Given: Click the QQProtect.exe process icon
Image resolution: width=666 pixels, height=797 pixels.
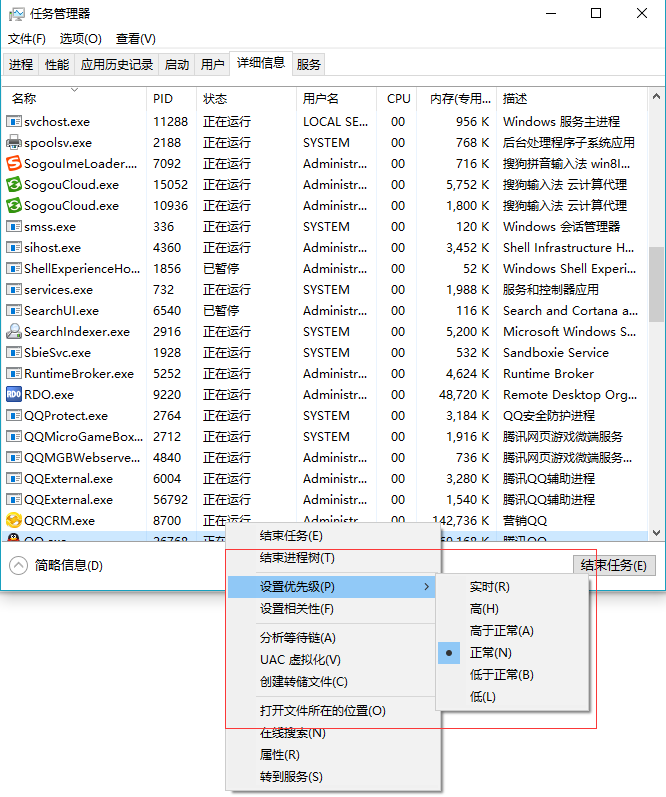Looking at the screenshot, I should pos(14,415).
